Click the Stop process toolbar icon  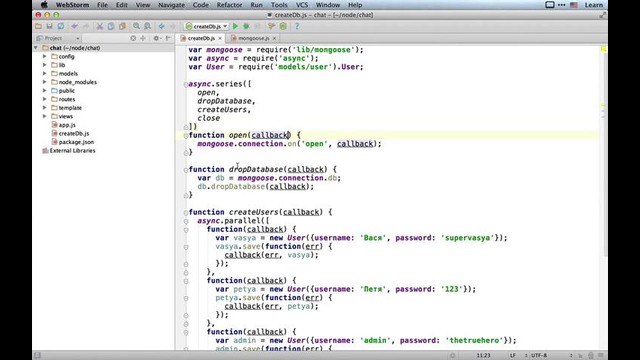coord(257,26)
